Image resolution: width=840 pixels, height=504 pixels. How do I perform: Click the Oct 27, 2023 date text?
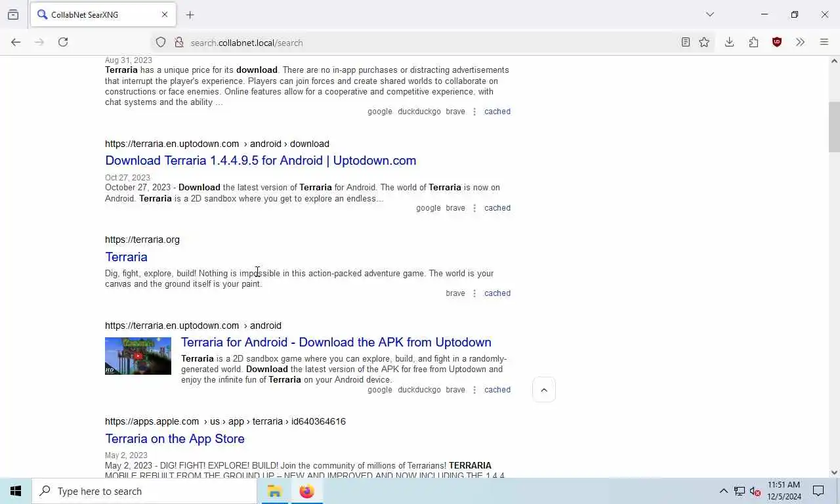tap(127, 178)
